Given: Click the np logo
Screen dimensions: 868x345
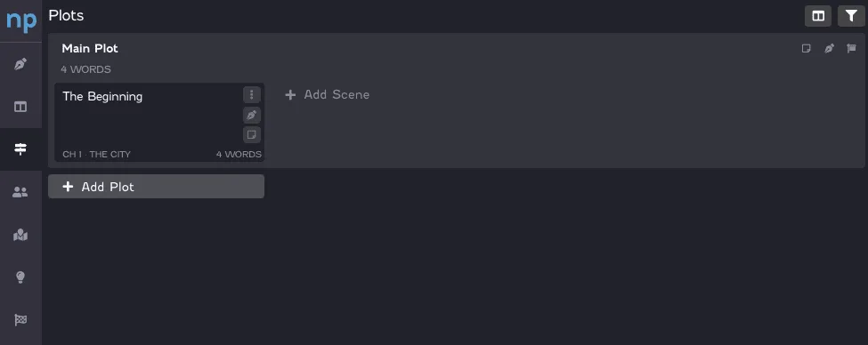Looking at the screenshot, I should coord(21,21).
